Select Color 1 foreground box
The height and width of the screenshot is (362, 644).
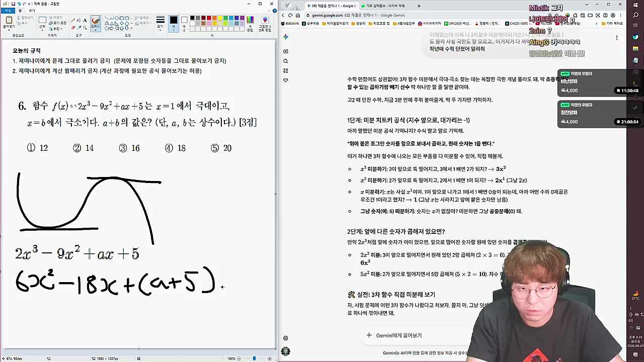(x=173, y=23)
